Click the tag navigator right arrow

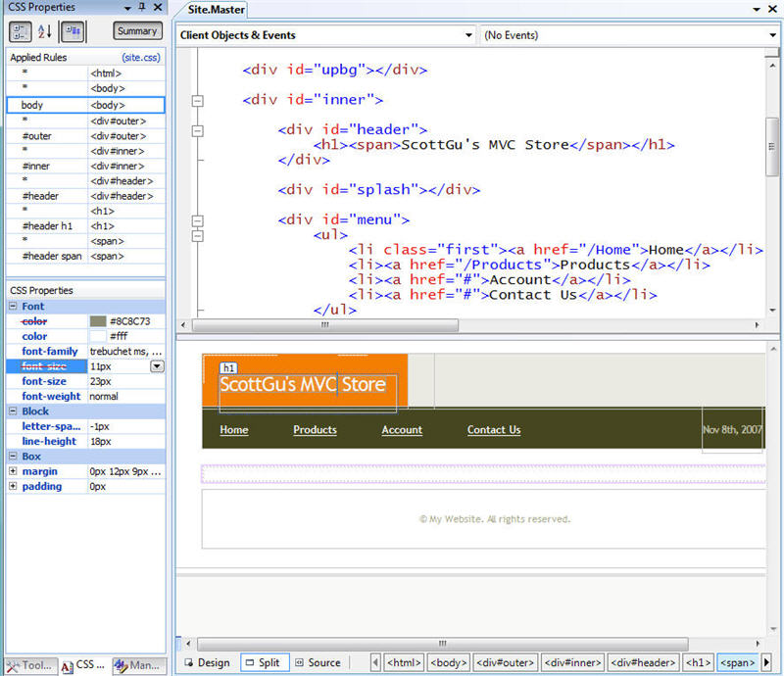[x=766, y=663]
